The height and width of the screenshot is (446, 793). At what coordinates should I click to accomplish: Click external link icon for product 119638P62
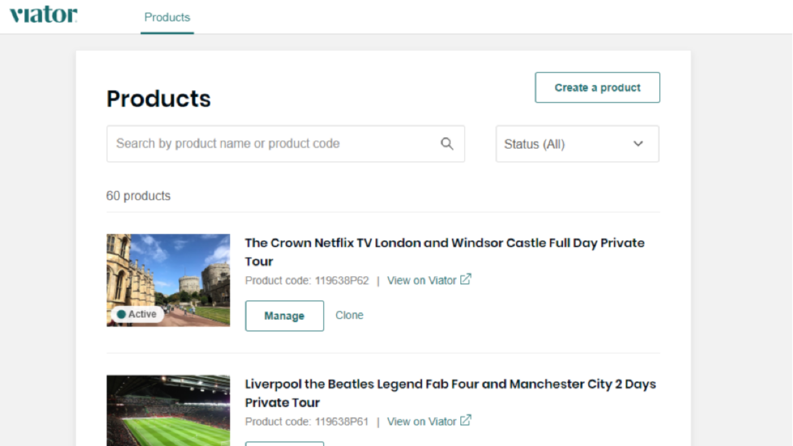pyautogui.click(x=465, y=280)
